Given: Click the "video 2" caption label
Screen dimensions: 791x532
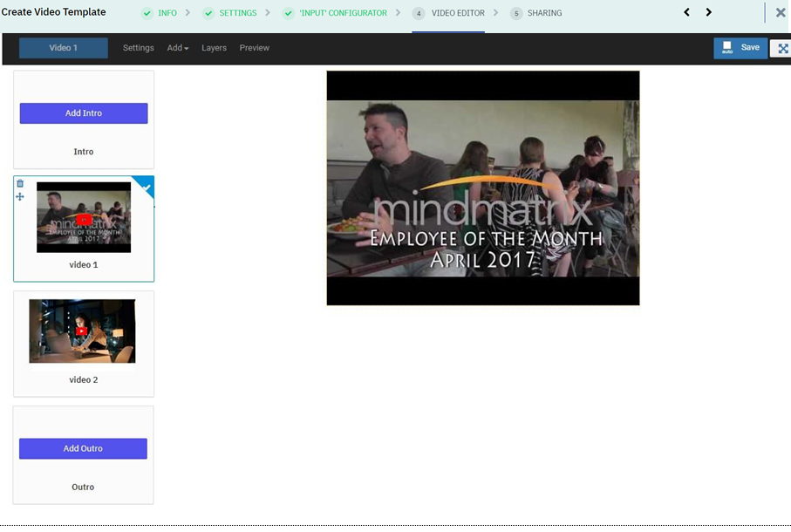Looking at the screenshot, I should tap(84, 379).
